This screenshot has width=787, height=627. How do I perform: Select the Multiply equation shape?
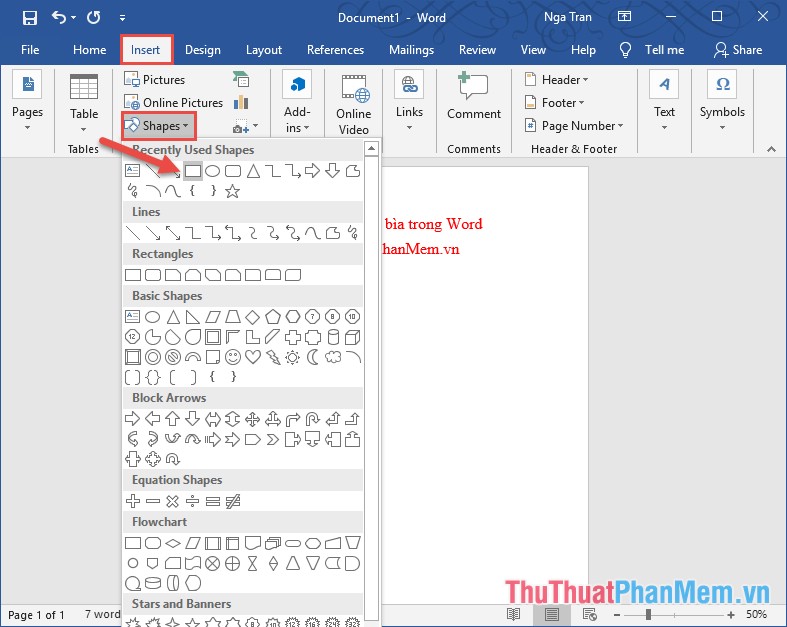point(173,500)
